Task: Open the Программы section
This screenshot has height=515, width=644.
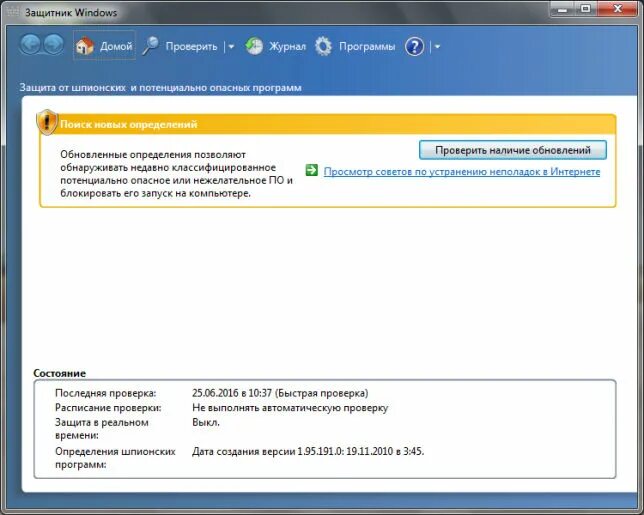Action: [367, 46]
